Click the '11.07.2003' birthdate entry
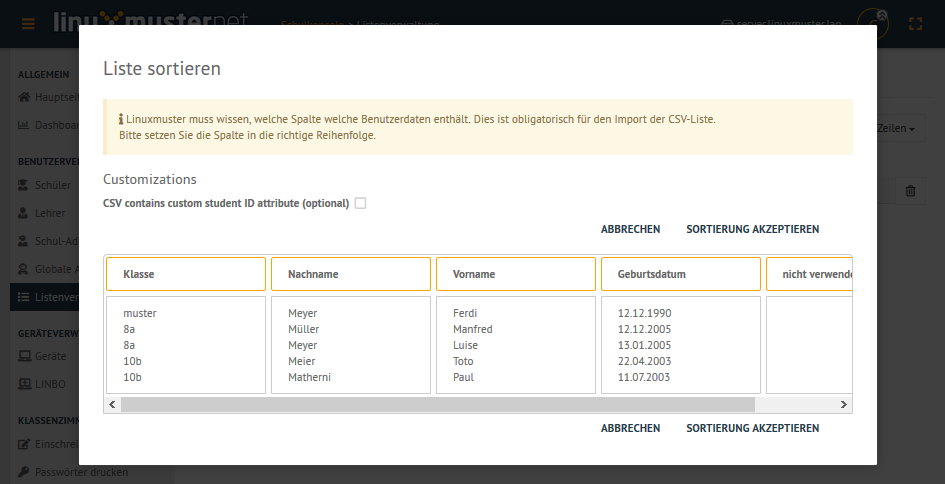Viewport: 945px width, 484px height. 644,377
